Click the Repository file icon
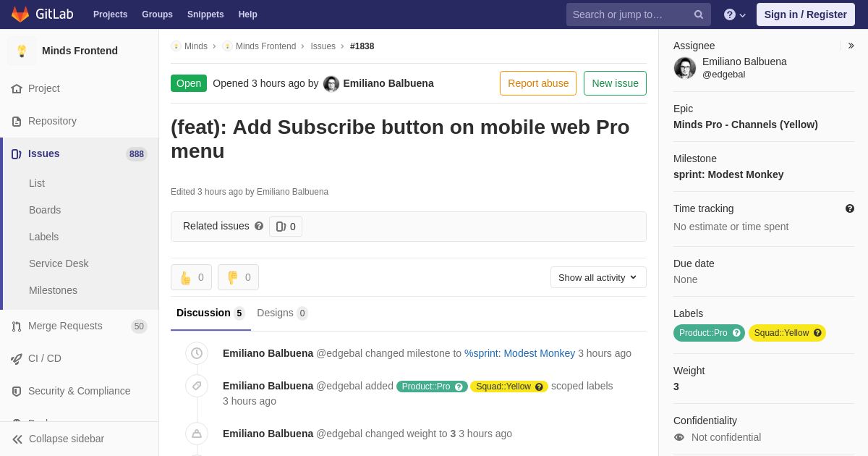This screenshot has height=456, width=868. 17,121
